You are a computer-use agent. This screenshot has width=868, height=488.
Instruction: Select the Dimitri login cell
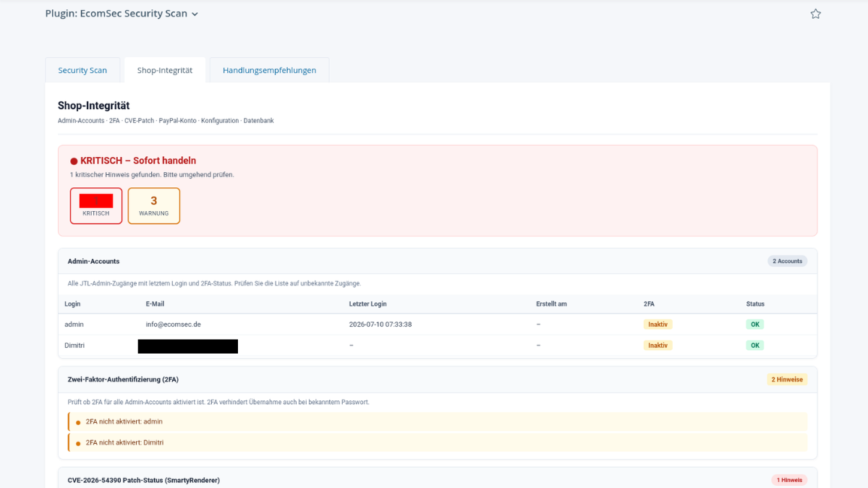click(75, 346)
